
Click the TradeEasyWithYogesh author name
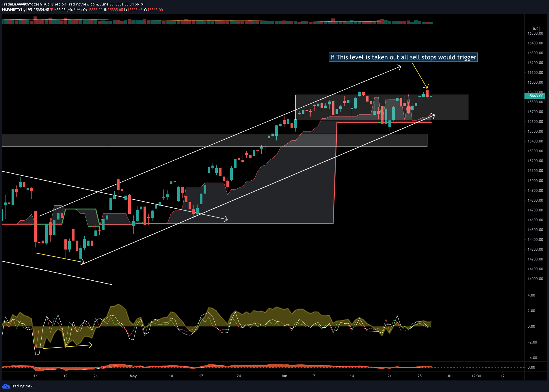tap(22, 4)
